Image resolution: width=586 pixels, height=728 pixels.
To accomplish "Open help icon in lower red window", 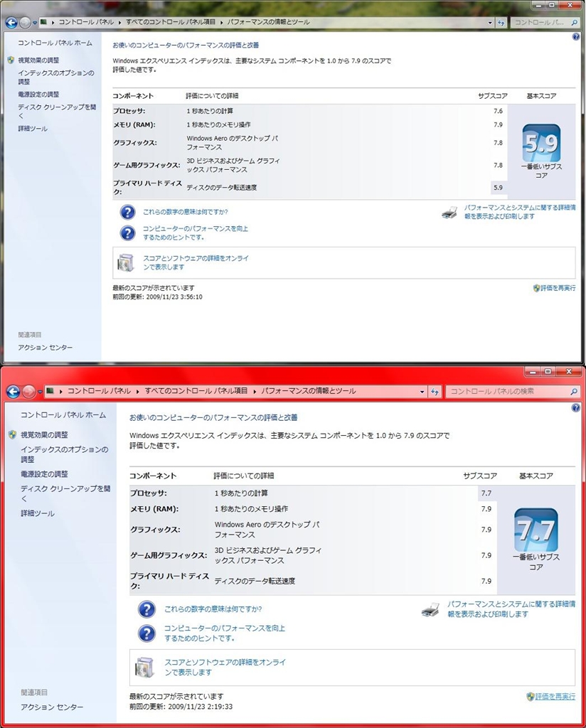I will [576, 407].
